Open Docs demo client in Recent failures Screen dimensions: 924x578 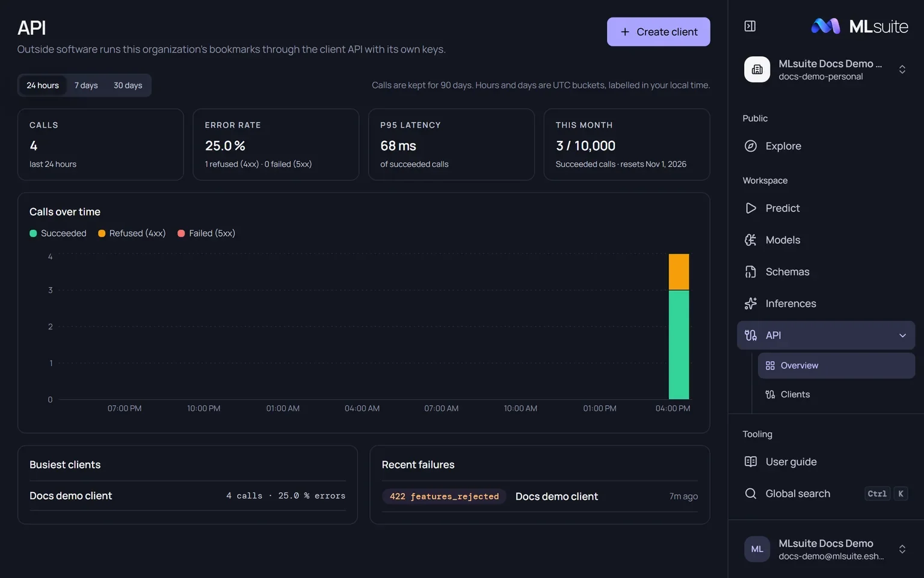tap(556, 496)
